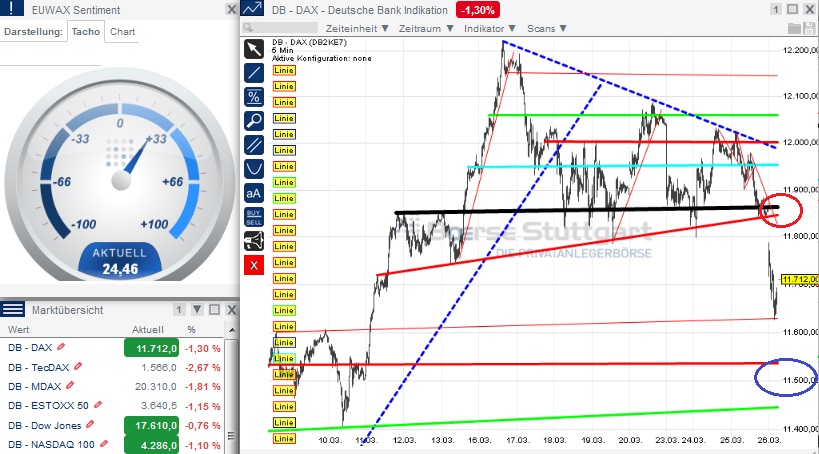
Task: Click the 3.640,5 ESTOXX price cell
Action: click(159, 406)
